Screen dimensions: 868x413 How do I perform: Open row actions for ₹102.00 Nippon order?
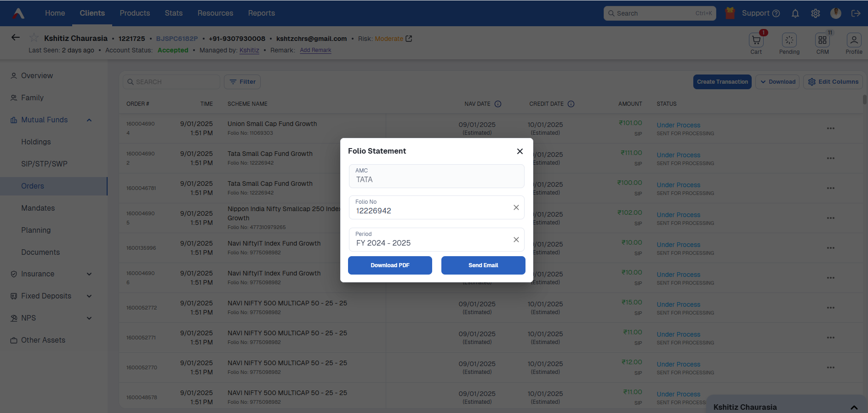click(831, 218)
